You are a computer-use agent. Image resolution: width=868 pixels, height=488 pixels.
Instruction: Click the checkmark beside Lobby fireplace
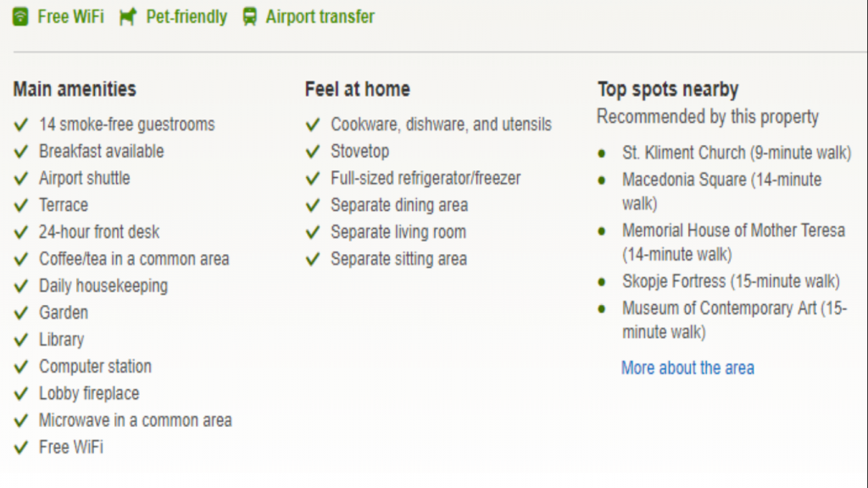tap(21, 394)
